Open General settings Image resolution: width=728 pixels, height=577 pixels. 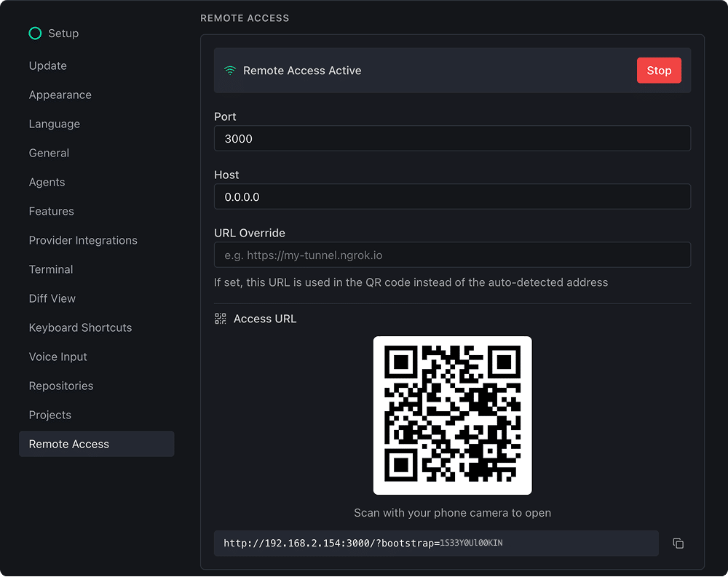(x=49, y=153)
